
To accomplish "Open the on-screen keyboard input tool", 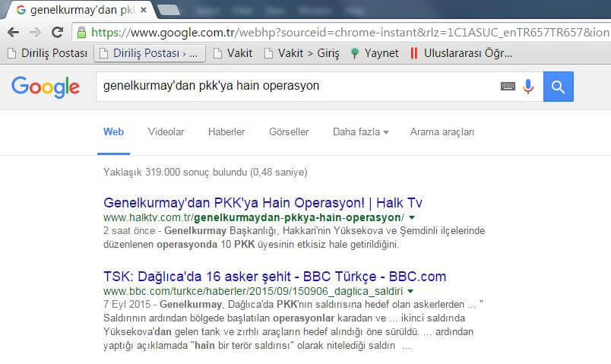I will pos(508,87).
